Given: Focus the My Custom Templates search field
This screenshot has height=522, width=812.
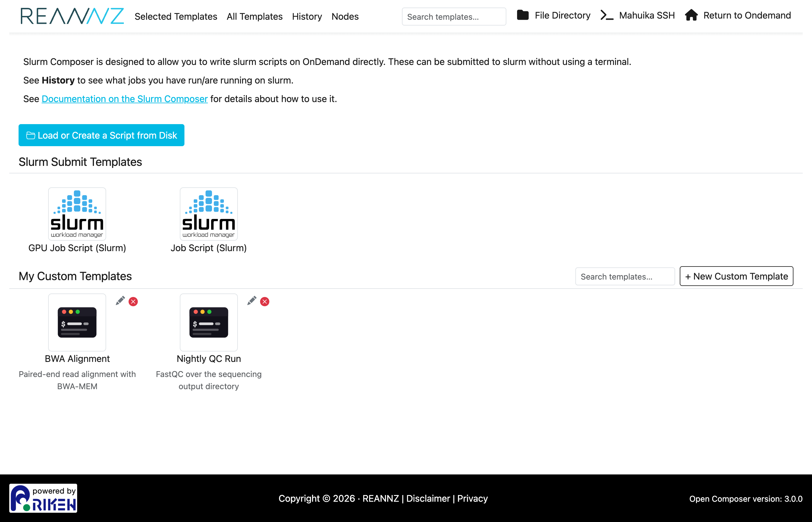Looking at the screenshot, I should click(x=625, y=276).
